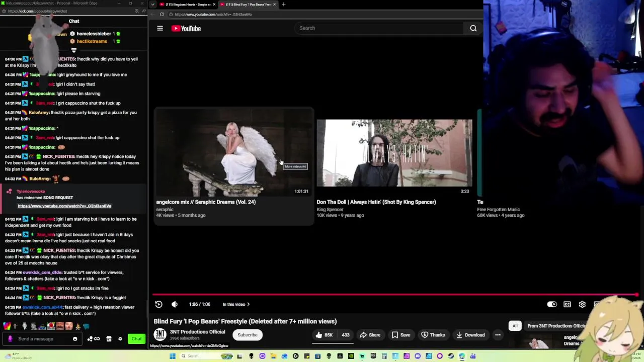Focus the YouTube Search field
Screen dimensions: 644x362
(x=380, y=28)
